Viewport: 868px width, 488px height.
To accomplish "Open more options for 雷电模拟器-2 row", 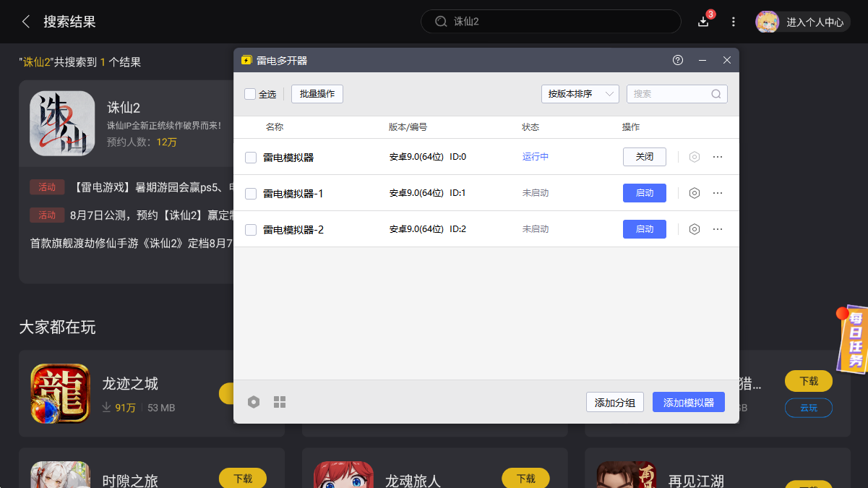I will [x=718, y=229].
